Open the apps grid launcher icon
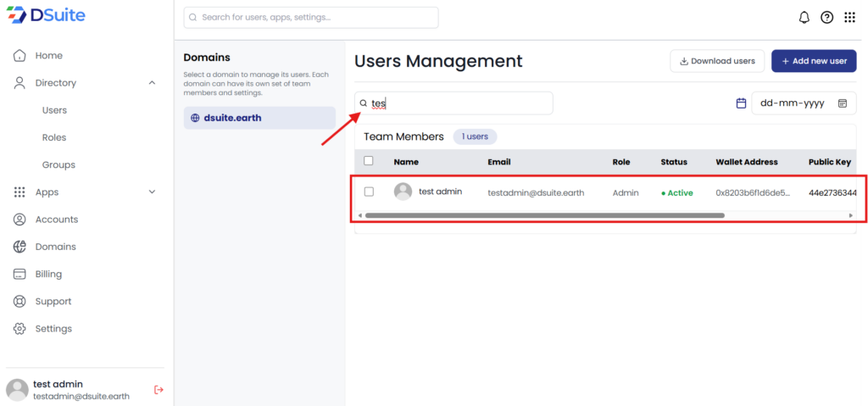868x406 pixels. [x=849, y=17]
